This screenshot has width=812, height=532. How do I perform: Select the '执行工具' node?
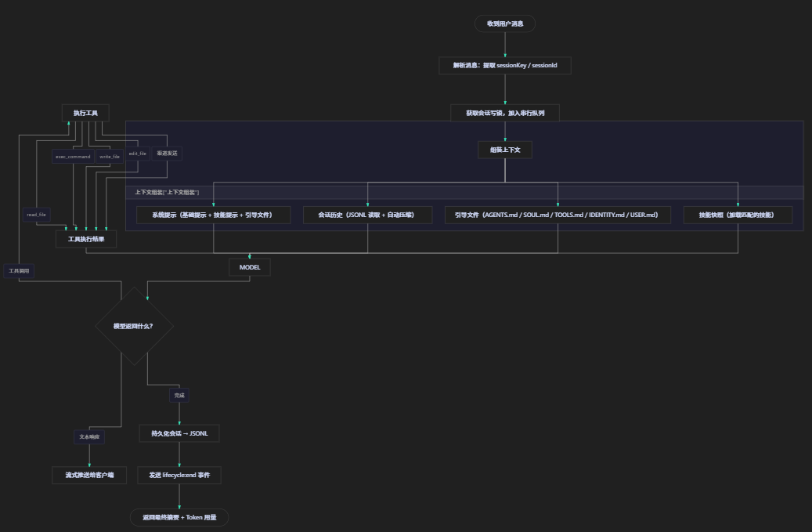click(x=85, y=113)
